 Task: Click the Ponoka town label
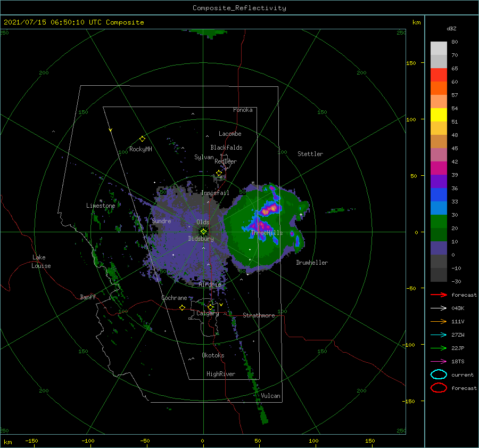coord(243,110)
